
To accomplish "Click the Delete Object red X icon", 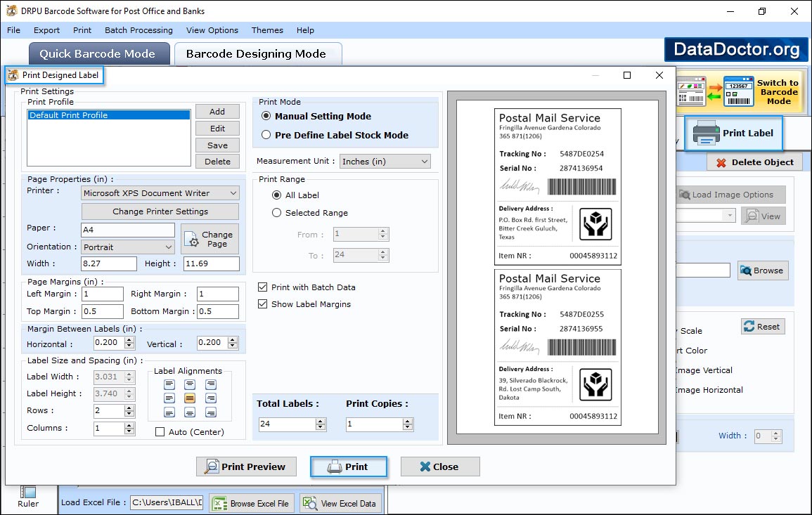I will [x=721, y=162].
